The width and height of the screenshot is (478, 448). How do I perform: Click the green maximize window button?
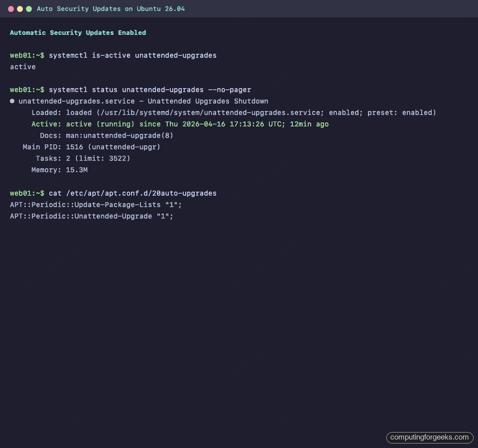coord(29,9)
